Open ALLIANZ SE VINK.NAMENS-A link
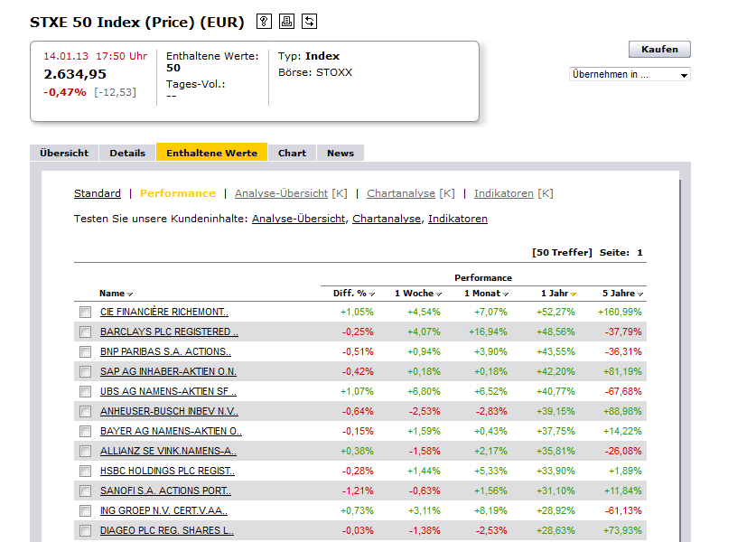Viewport: 756px width, 542px height. (168, 451)
